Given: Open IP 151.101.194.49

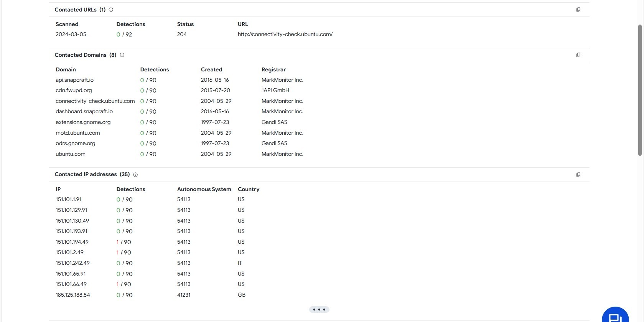Looking at the screenshot, I should point(72,242).
